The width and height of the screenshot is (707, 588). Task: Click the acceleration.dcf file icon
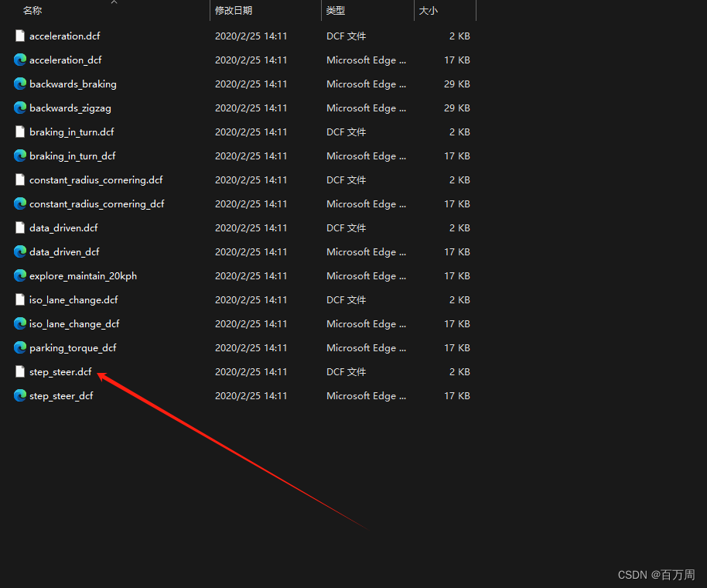coord(20,36)
